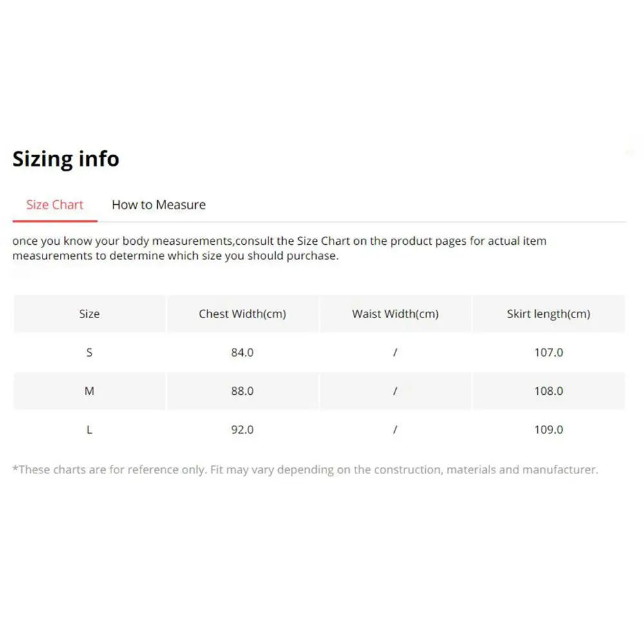Click the 92.0 chest width value
Screen dimensions: 644x644
242,430
